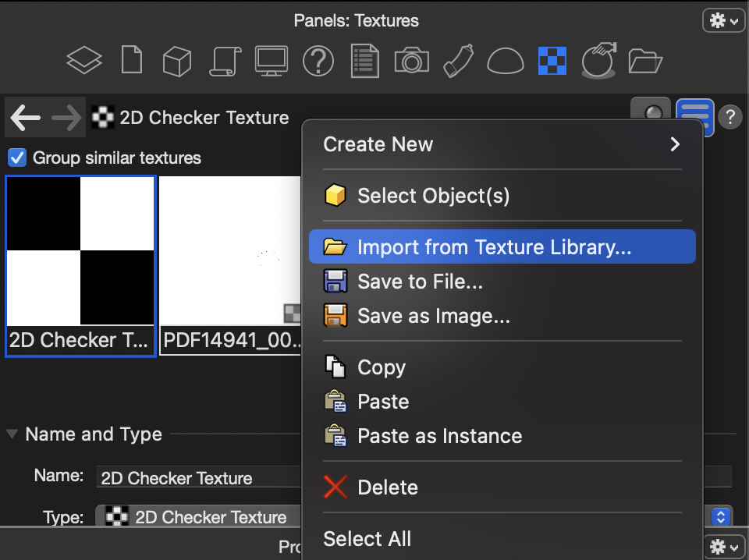The width and height of the screenshot is (749, 560).
Task: Open the gear dropdown at top right
Action: point(723,20)
